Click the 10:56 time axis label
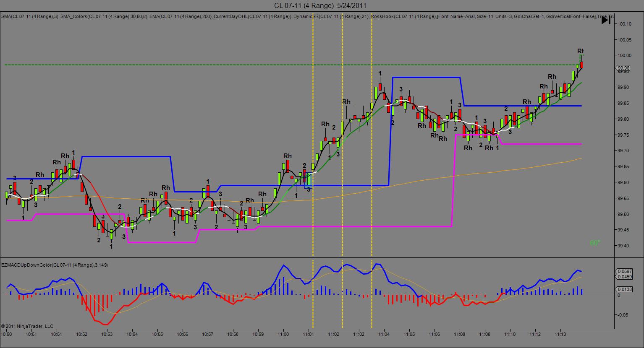The image size is (644, 348). pyautogui.click(x=183, y=334)
